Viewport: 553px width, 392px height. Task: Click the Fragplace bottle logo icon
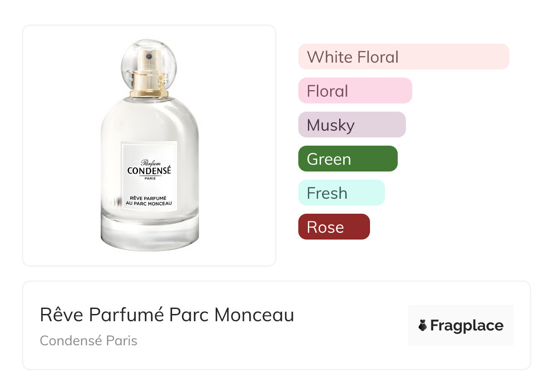(x=423, y=325)
